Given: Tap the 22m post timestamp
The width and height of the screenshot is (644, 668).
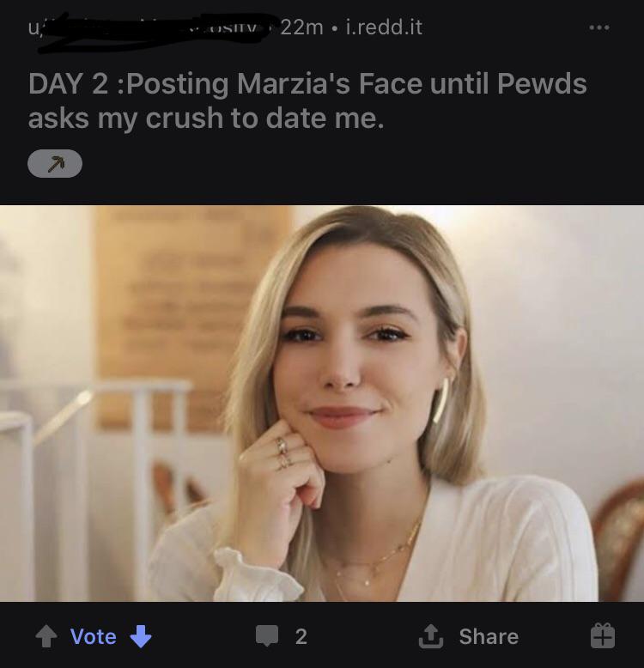Looking at the screenshot, I should pyautogui.click(x=301, y=27).
